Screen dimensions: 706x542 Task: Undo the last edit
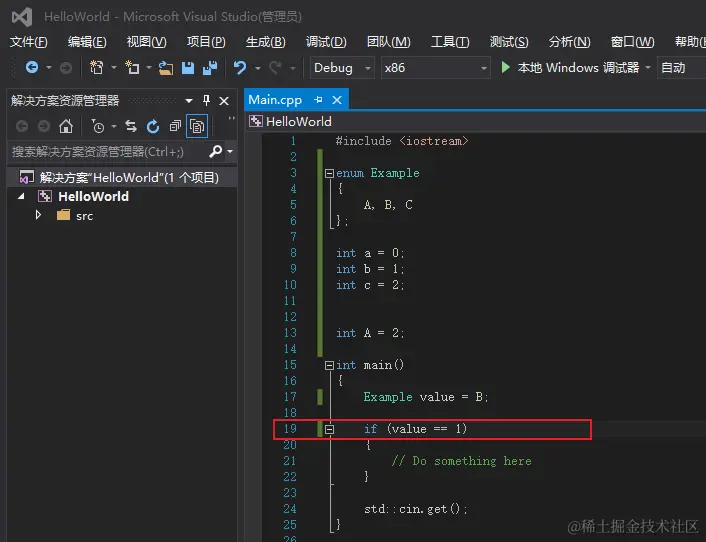pos(240,68)
